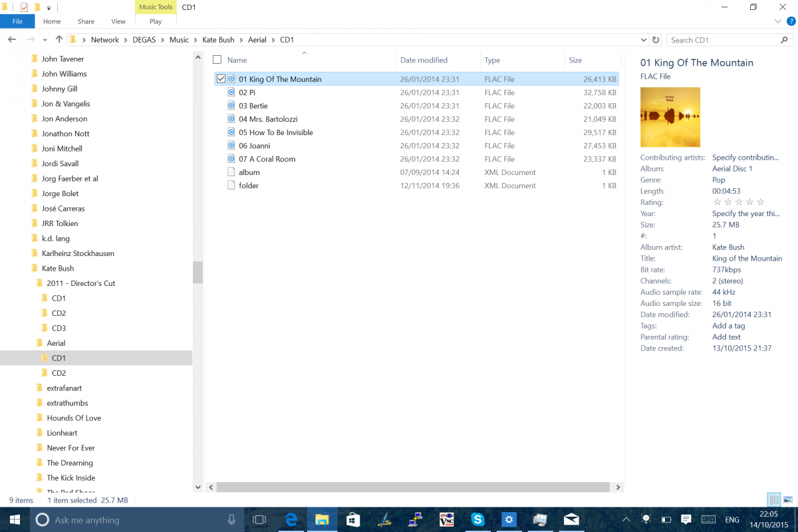The height and width of the screenshot is (532, 798).
Task: Switch to Details view layout button
Action: [x=774, y=499]
